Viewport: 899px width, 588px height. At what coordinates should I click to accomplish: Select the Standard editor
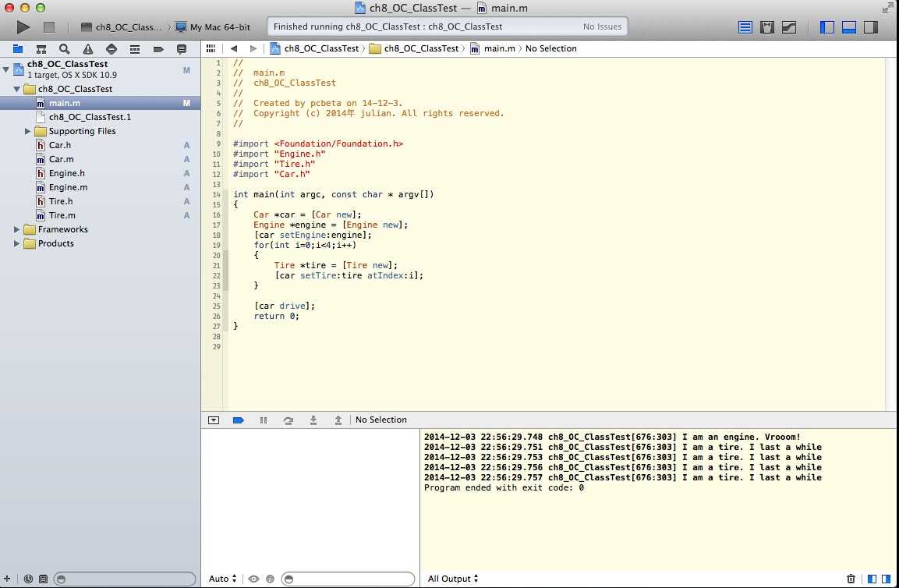(x=745, y=27)
